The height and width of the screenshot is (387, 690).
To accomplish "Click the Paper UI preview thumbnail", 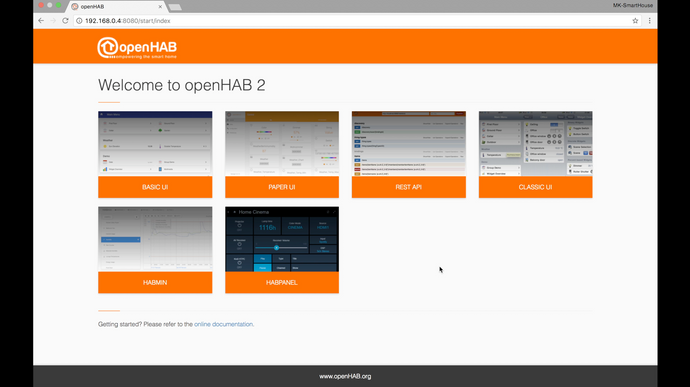I will 282,144.
